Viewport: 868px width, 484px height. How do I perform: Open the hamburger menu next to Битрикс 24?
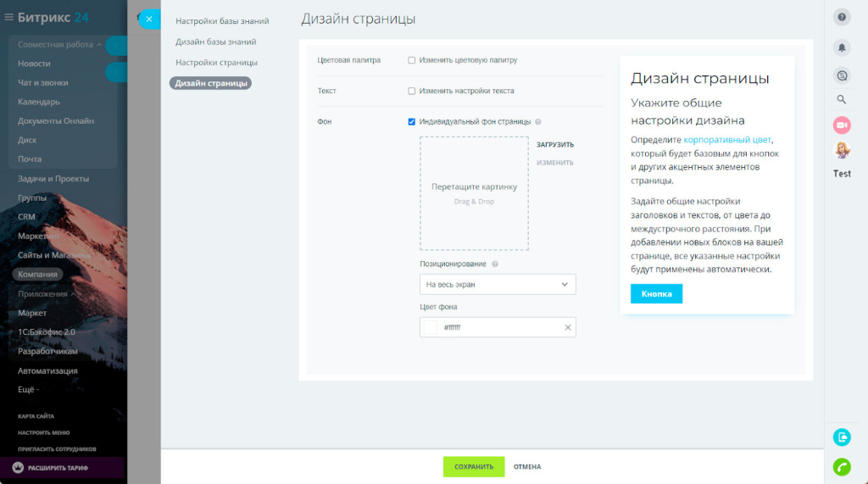9,17
